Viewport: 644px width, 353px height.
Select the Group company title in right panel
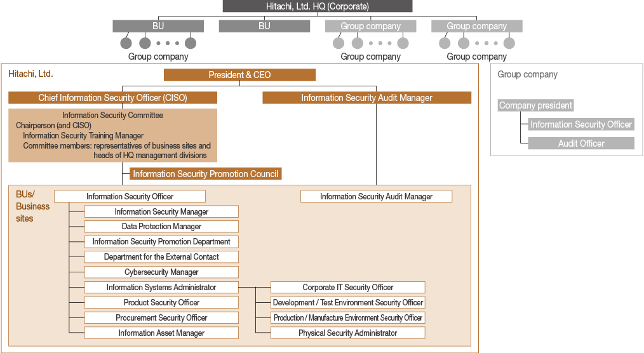click(x=527, y=74)
